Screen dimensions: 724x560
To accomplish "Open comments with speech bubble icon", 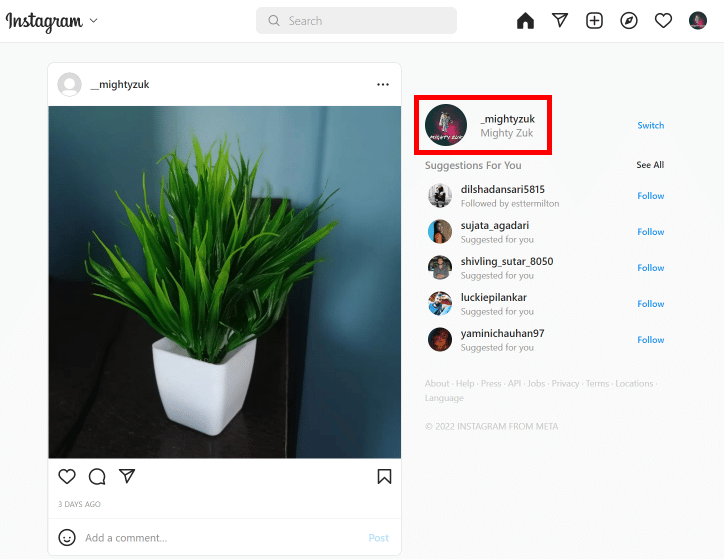I will point(97,476).
